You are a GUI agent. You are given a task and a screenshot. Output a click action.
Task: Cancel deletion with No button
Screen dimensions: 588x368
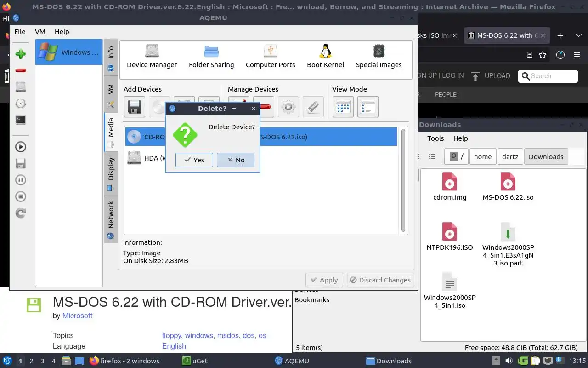(236, 160)
